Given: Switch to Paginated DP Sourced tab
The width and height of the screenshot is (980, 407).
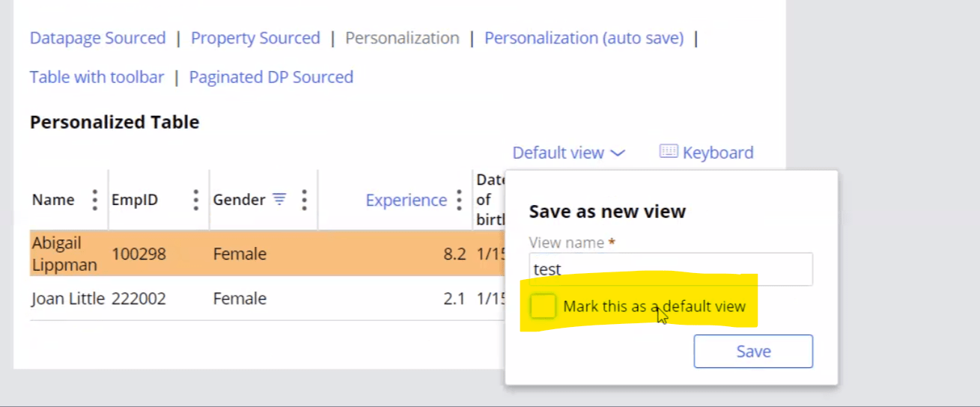Looking at the screenshot, I should (271, 77).
